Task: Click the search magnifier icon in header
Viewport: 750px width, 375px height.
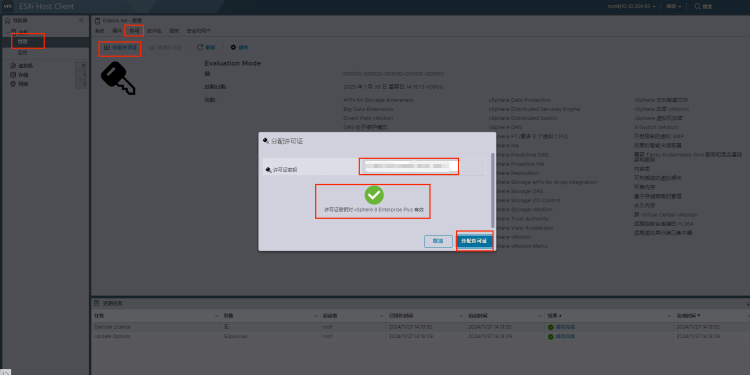Action: click(x=698, y=6)
